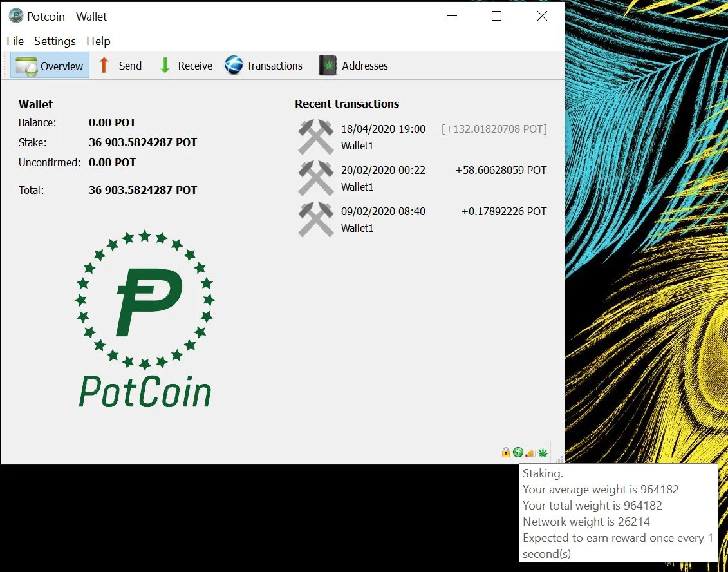
Task: Close the Potcoin wallet window
Action: tap(542, 16)
